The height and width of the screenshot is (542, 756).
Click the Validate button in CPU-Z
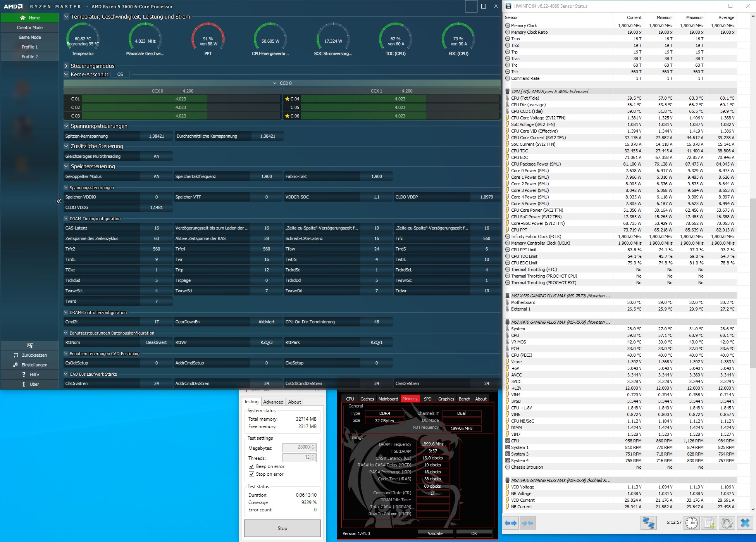(435, 533)
